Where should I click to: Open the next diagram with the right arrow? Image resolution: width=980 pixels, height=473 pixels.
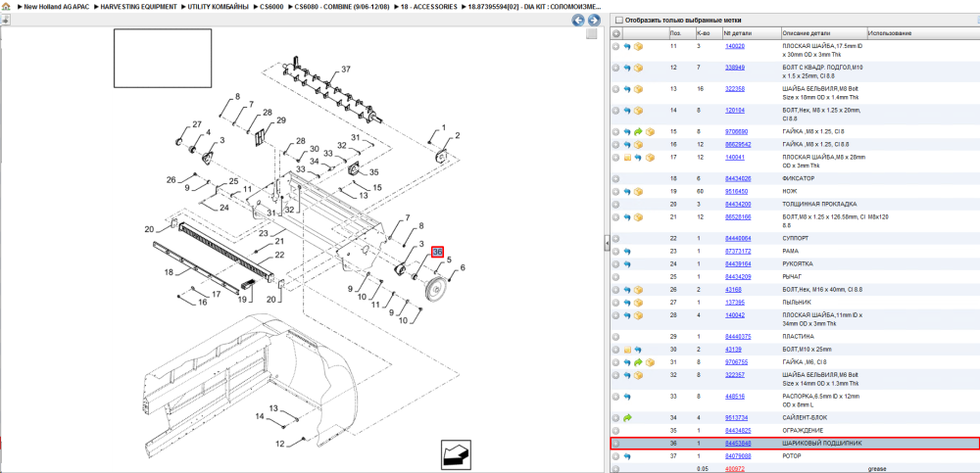coord(594,21)
